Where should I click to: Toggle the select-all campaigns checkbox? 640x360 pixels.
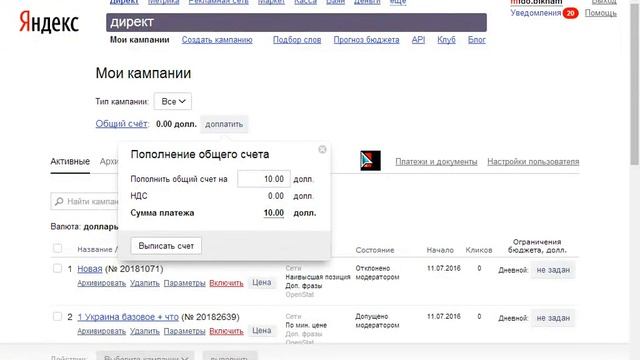point(58,248)
